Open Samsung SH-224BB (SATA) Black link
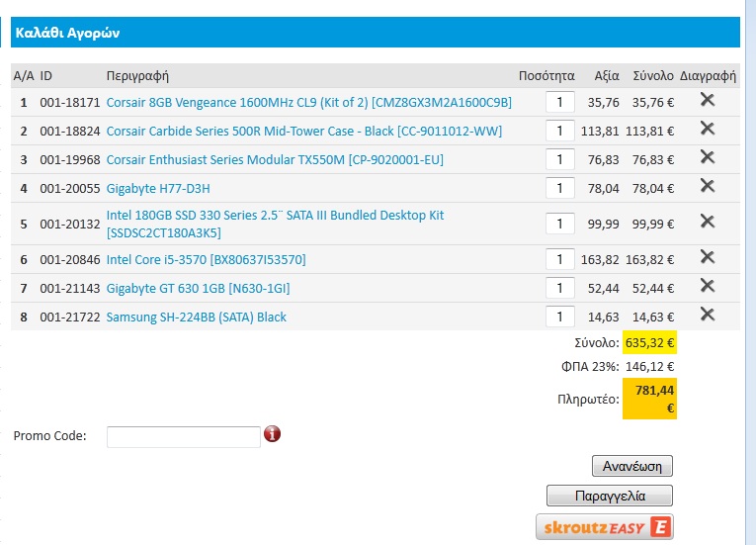Image resolution: width=756 pixels, height=545 pixels. point(197,318)
